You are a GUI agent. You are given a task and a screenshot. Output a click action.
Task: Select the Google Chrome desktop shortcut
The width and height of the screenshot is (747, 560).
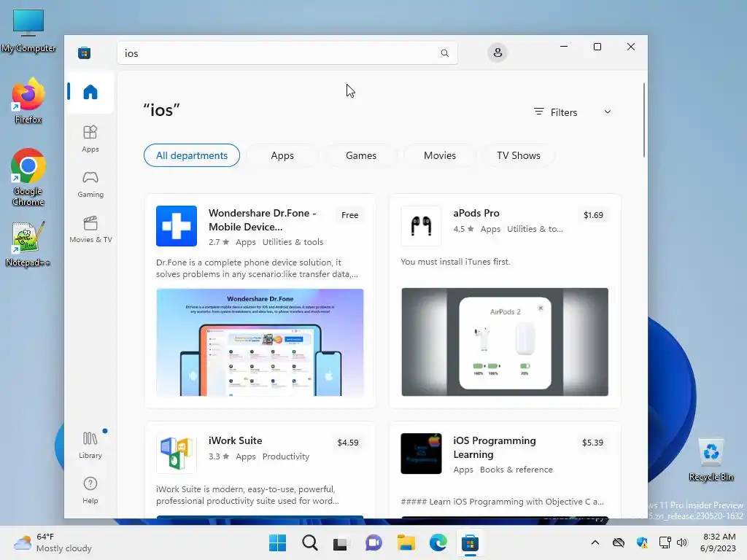click(28, 177)
